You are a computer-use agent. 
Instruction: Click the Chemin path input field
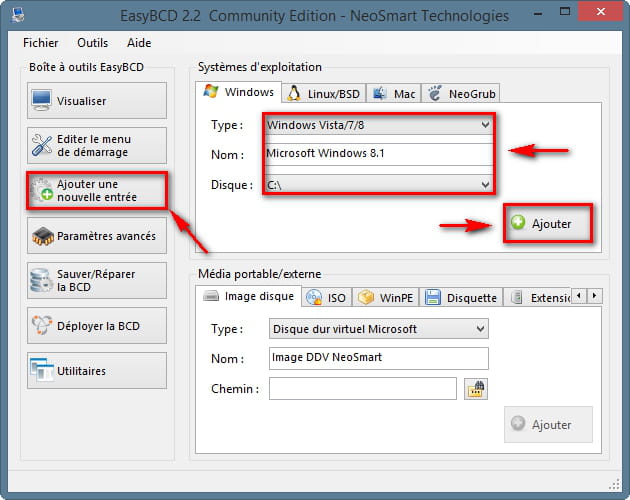pos(363,389)
